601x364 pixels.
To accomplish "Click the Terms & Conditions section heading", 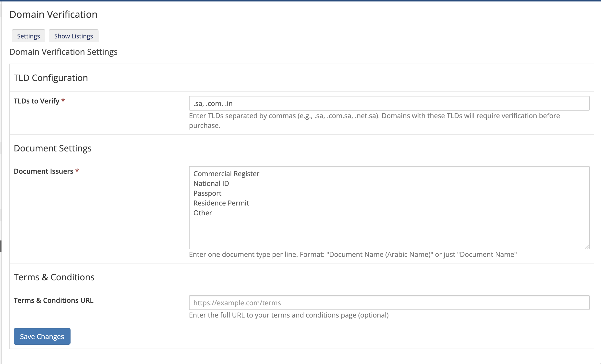I will pos(54,277).
